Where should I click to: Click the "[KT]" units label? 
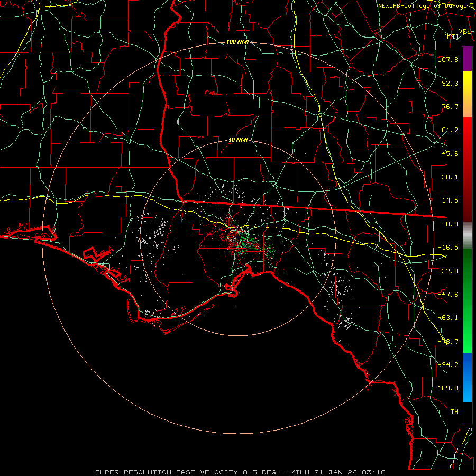(452, 36)
